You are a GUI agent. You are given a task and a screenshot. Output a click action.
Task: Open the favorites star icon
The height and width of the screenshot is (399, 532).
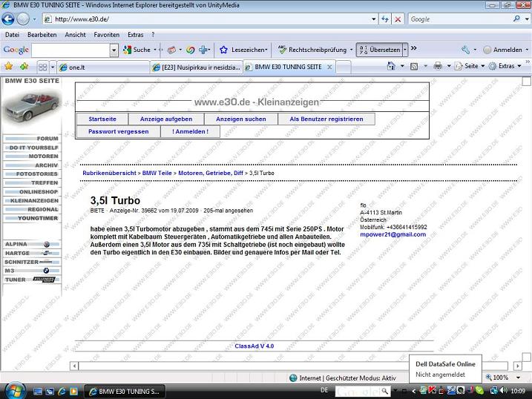click(9, 66)
